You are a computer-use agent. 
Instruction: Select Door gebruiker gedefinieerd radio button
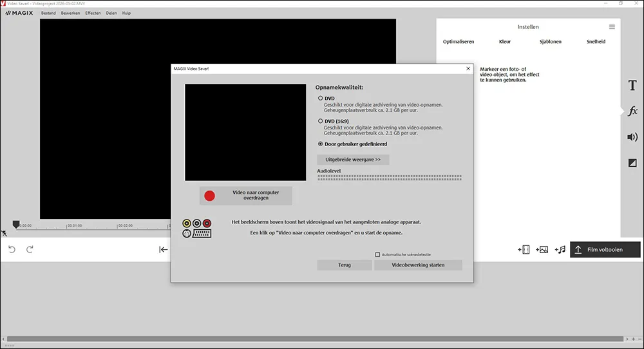tap(320, 144)
